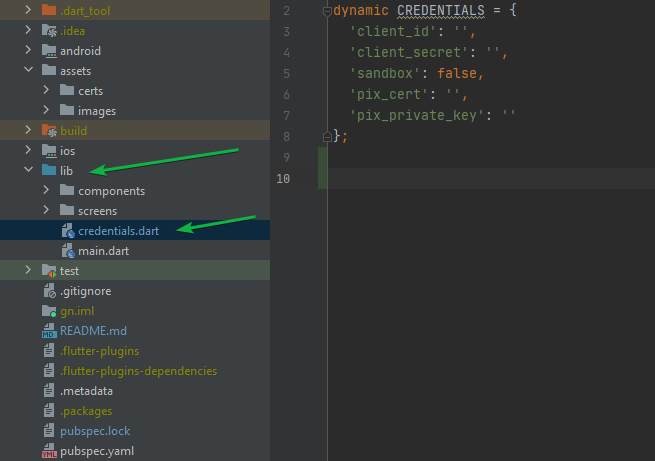Image resolution: width=655 pixels, height=461 pixels.
Task: Fold the CREDENTIALS block at line 2
Action: point(328,12)
